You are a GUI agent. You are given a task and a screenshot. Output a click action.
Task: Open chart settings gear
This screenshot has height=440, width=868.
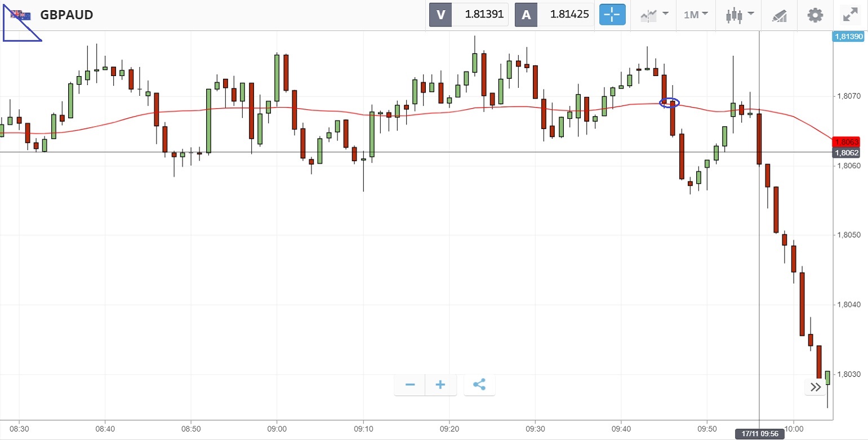[815, 15]
